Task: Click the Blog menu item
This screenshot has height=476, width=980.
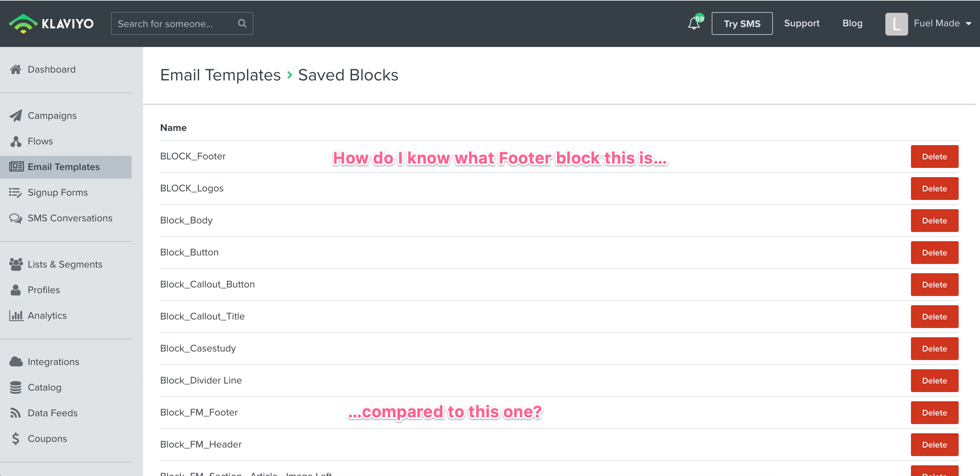Action: (x=852, y=23)
